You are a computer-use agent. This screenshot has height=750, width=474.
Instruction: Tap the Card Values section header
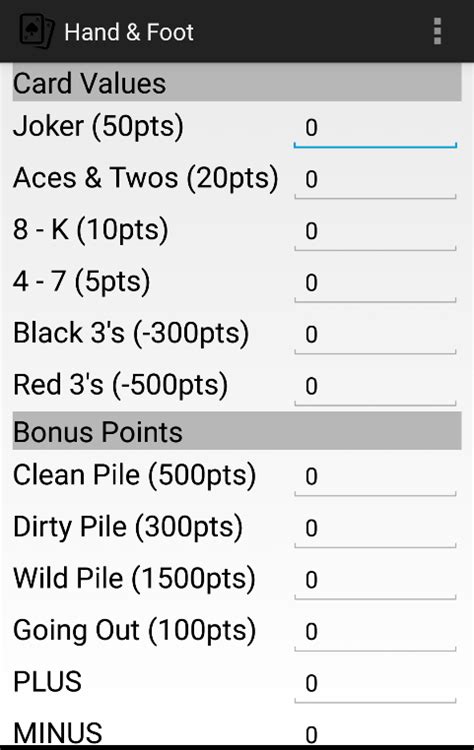[x=237, y=83]
